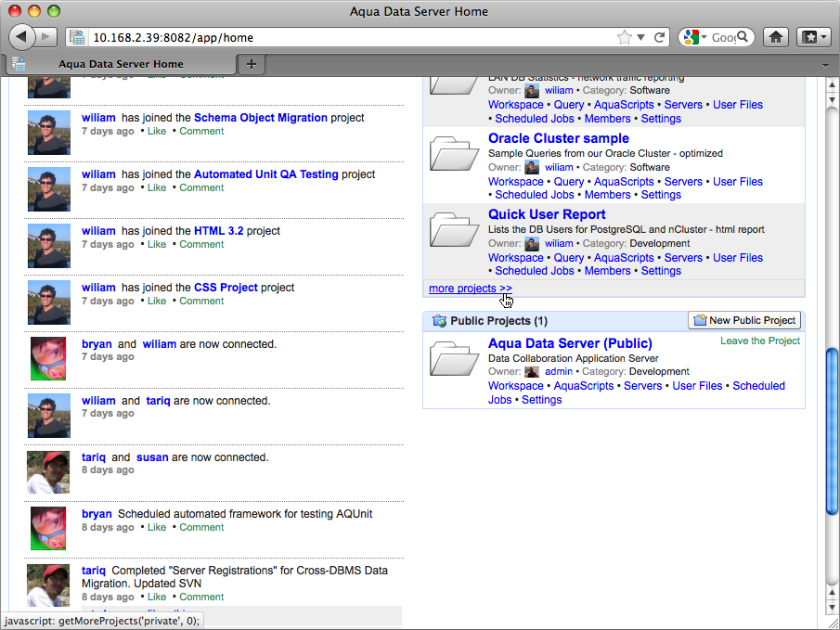This screenshot has height=630, width=840.
Task: Open susan's profile link
Action: click(x=152, y=457)
